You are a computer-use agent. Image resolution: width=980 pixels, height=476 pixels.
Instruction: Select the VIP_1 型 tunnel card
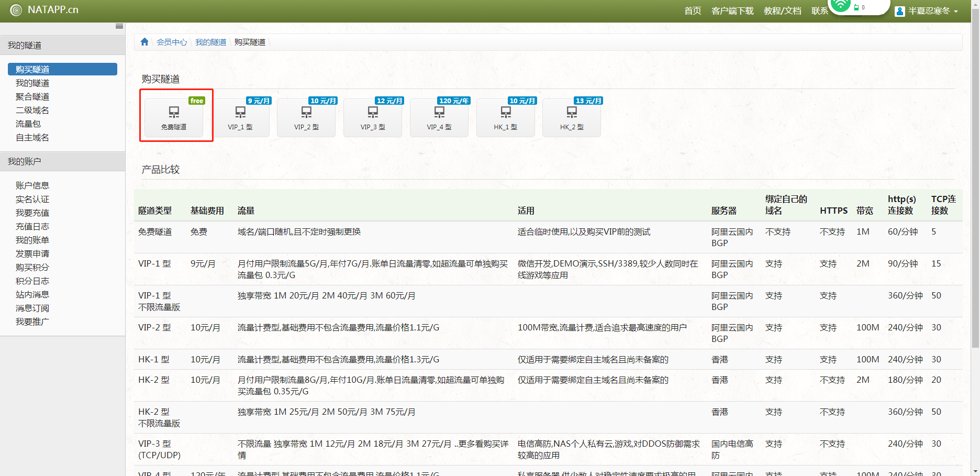[x=240, y=118]
